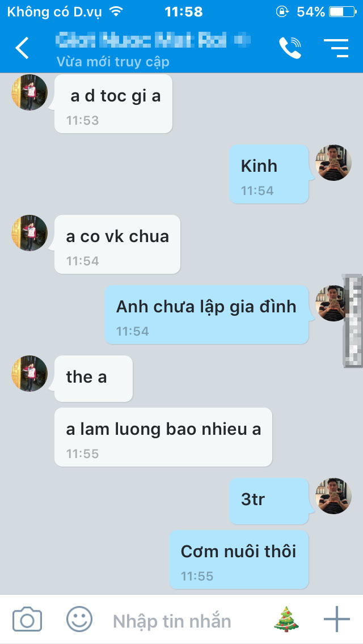363x644 pixels.
Task: Tap the back arrow in the header
Action: pos(22,48)
